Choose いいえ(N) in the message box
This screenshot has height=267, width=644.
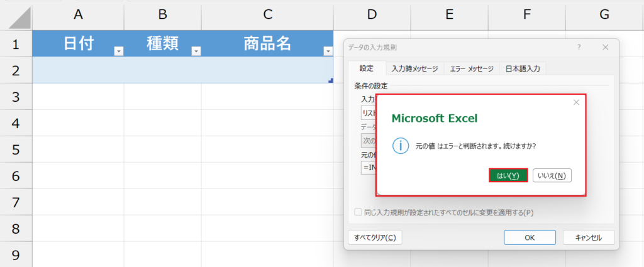[552, 175]
